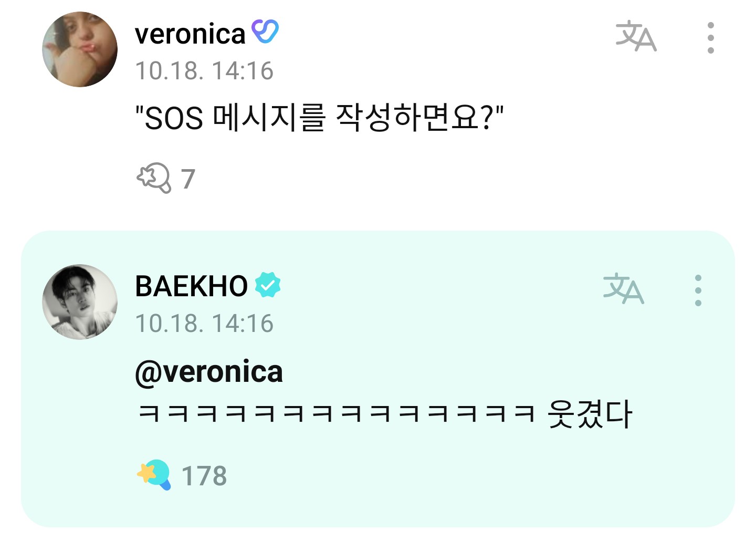
Task: Click the verified badge next to BAEKHO
Action: [x=268, y=285]
